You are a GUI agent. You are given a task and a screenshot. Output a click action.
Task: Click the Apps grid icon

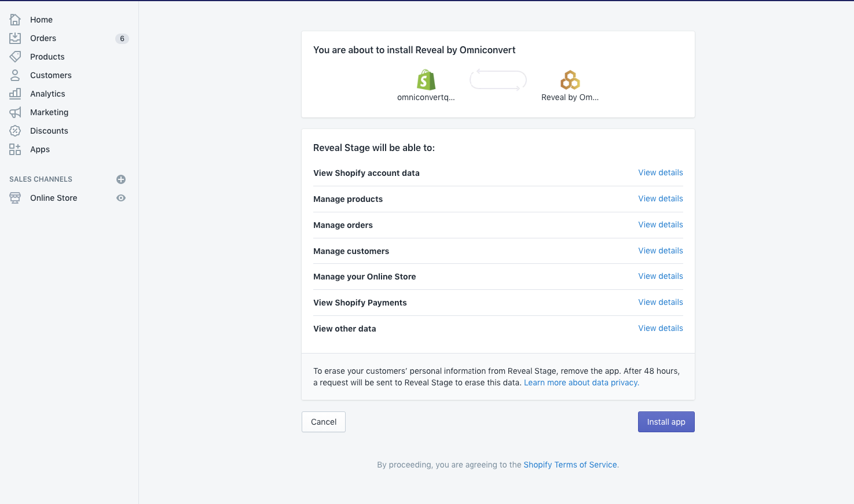(15, 149)
